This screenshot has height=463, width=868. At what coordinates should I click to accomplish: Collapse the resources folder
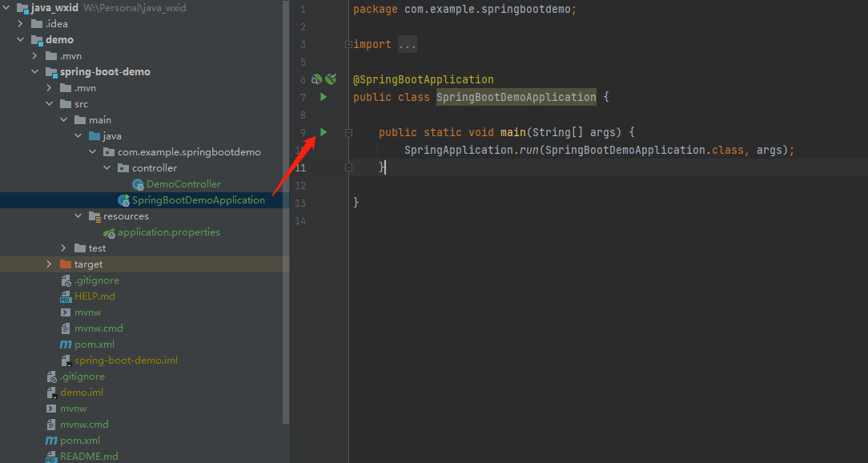[78, 216]
